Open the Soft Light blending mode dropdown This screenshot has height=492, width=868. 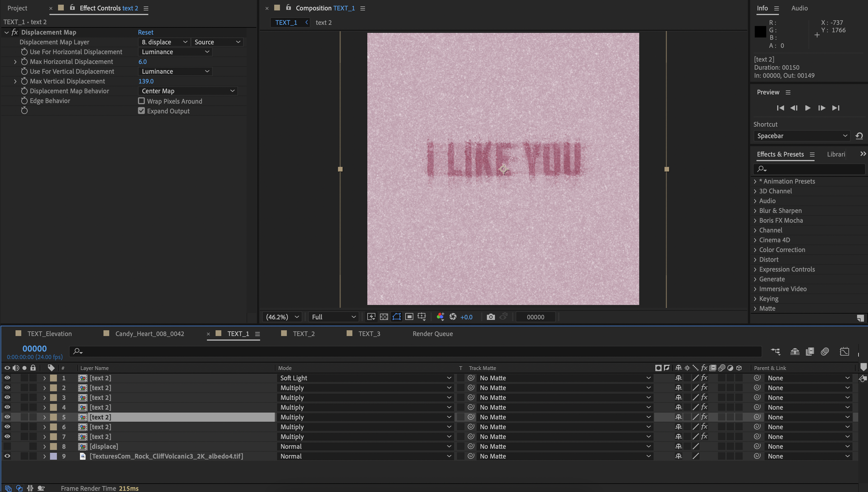click(x=365, y=378)
